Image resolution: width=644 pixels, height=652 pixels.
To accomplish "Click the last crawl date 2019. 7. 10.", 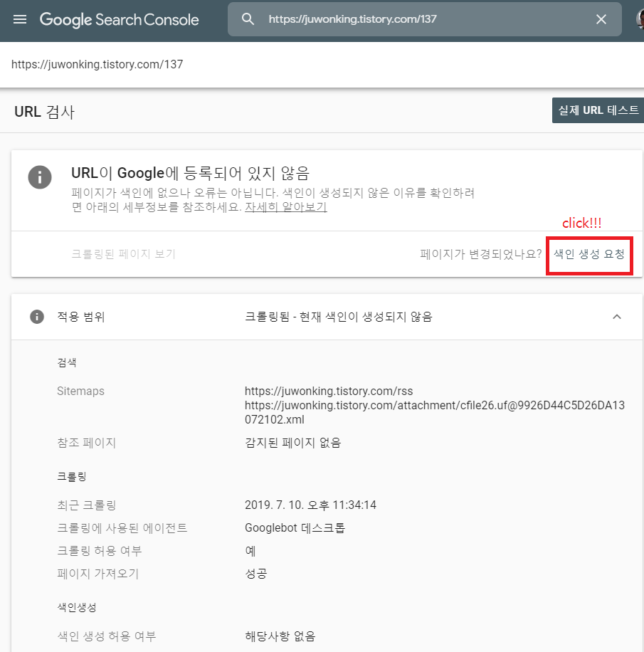I will click(310, 505).
